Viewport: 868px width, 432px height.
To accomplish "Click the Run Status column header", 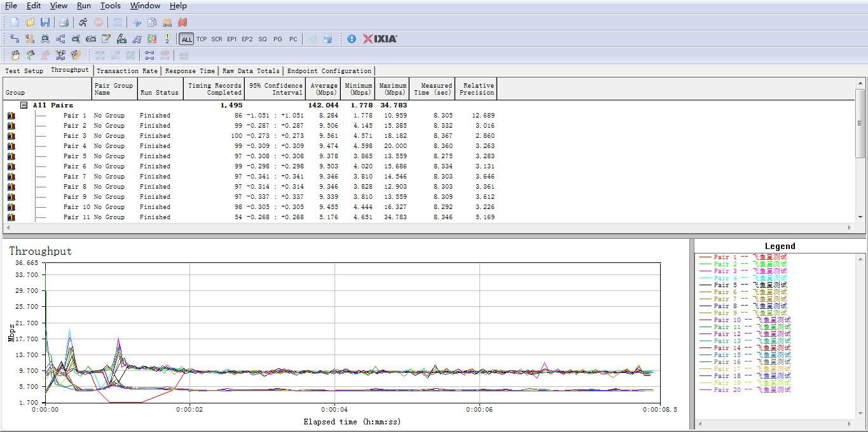I will pos(160,89).
